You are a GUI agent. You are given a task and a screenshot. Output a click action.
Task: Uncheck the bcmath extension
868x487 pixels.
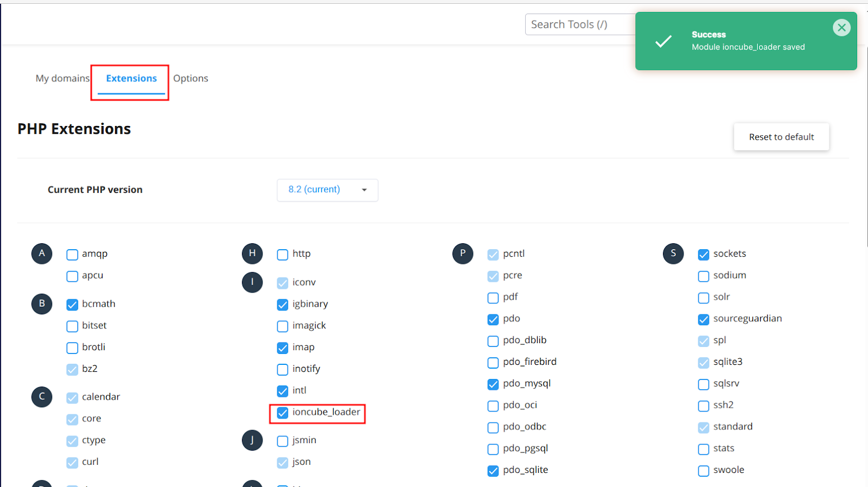(x=72, y=305)
